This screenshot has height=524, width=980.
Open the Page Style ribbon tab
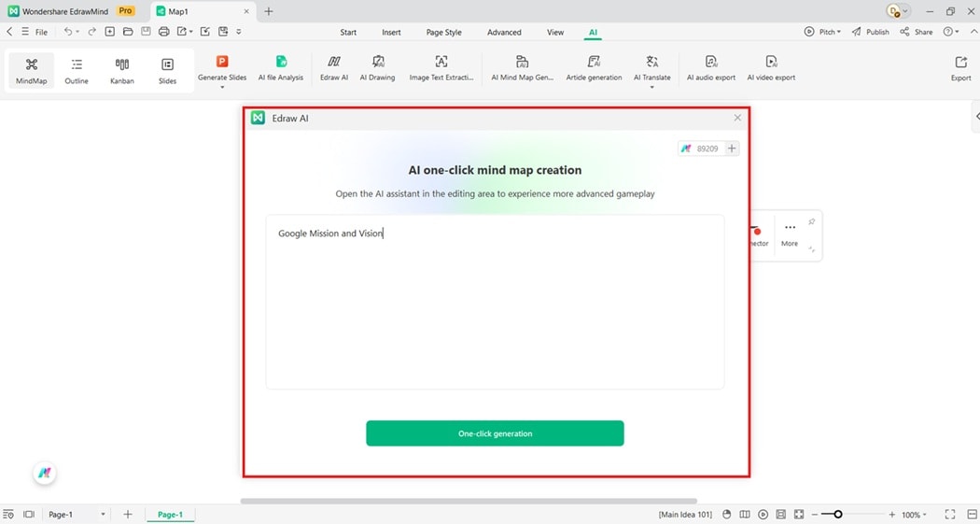click(x=443, y=33)
